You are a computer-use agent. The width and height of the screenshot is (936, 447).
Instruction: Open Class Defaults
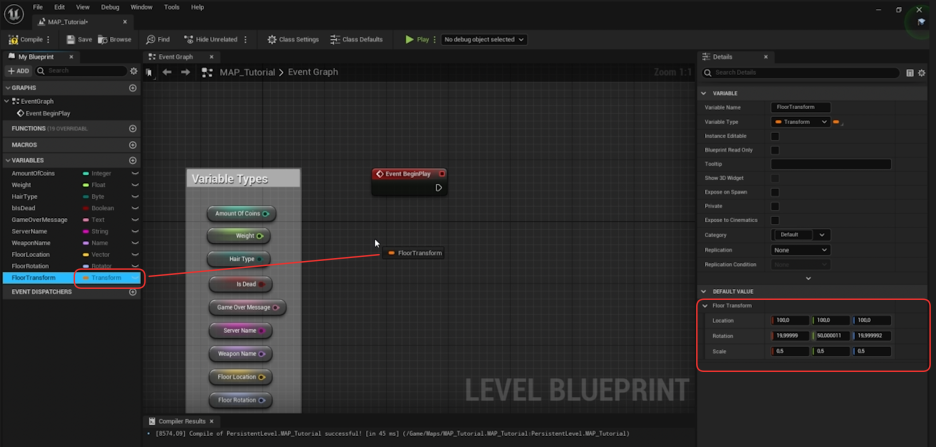(356, 39)
